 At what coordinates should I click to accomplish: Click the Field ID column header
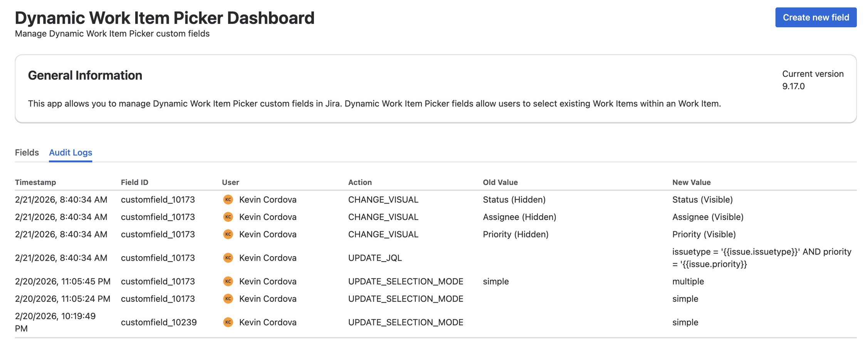pos(134,182)
